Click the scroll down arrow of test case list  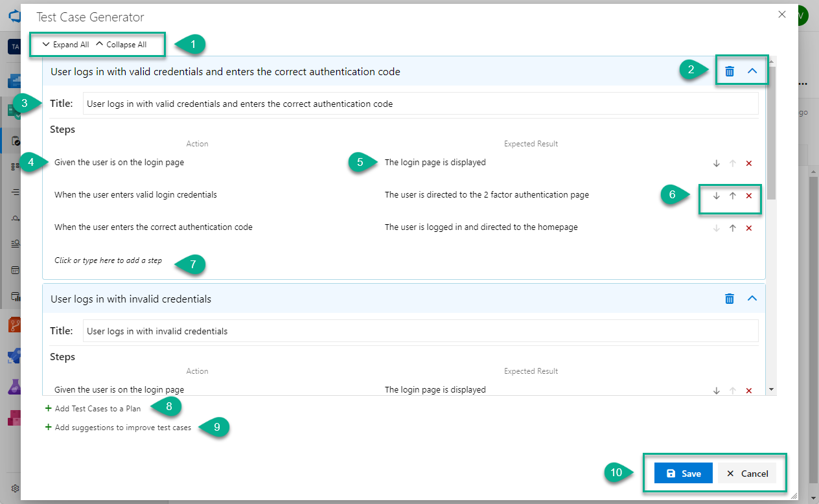coord(771,389)
